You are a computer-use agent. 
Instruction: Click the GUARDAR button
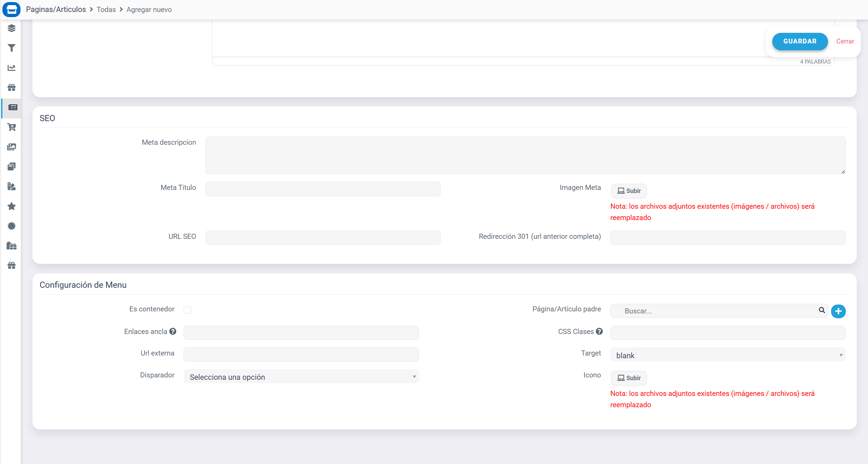pos(800,41)
